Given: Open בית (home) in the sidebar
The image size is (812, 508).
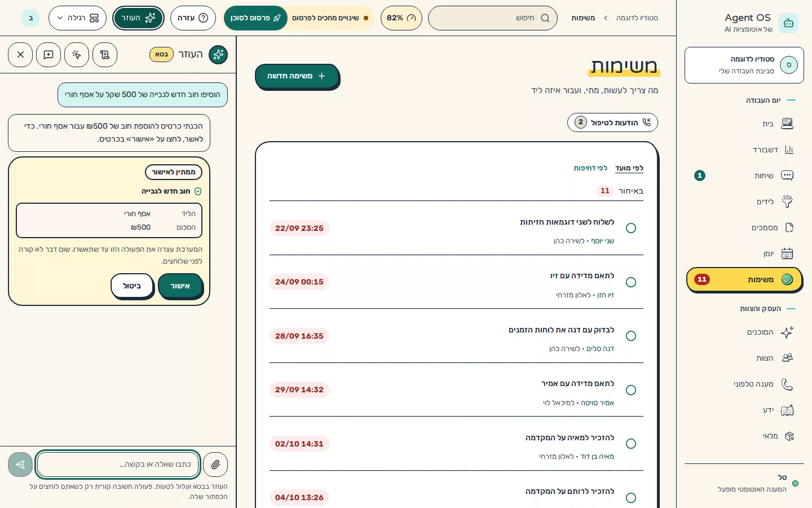Looking at the screenshot, I should (744, 124).
